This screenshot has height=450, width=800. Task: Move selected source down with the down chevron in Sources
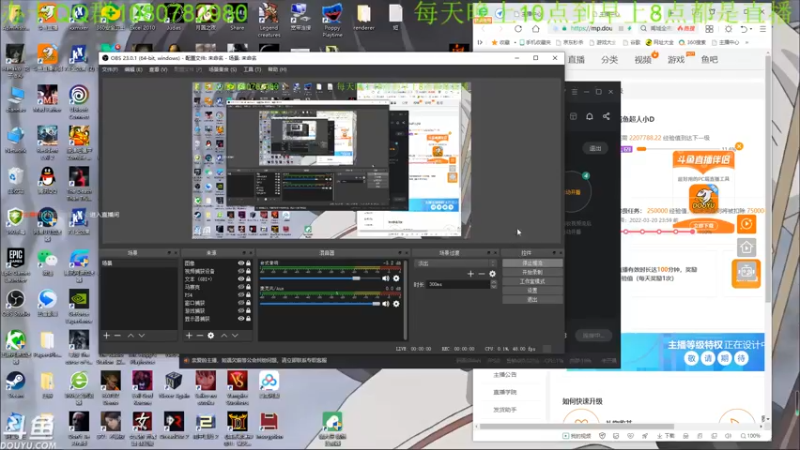[x=235, y=336]
